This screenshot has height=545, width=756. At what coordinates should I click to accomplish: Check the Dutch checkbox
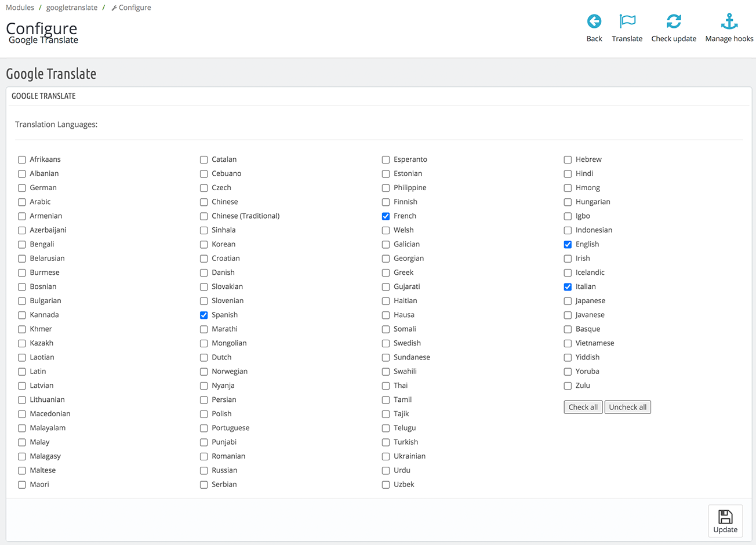coord(204,358)
